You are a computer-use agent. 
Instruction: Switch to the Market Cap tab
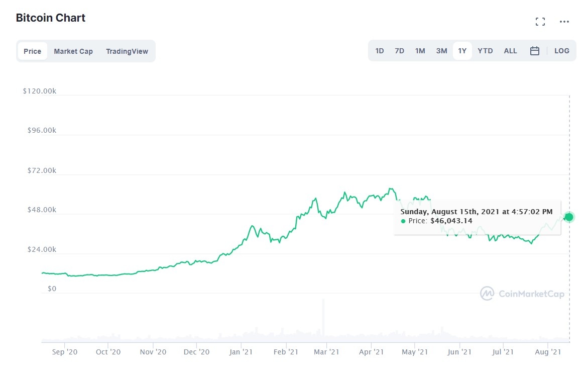tap(73, 51)
